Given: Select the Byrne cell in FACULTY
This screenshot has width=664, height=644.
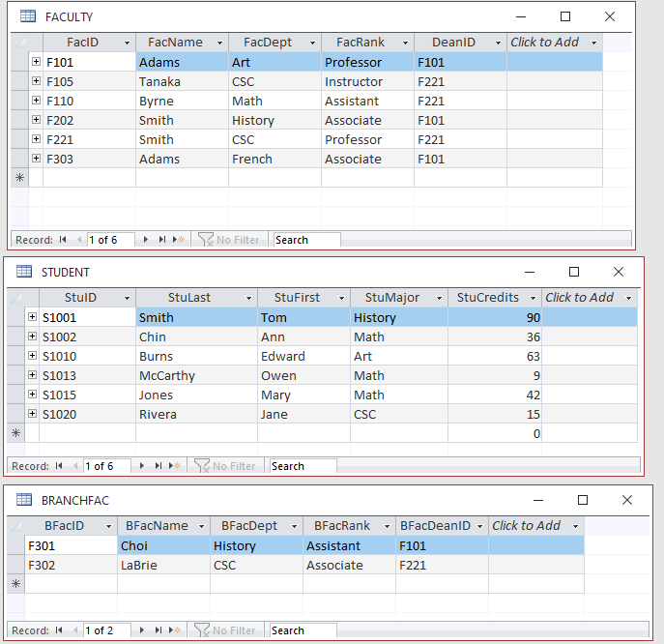Looking at the screenshot, I should tap(182, 101).
